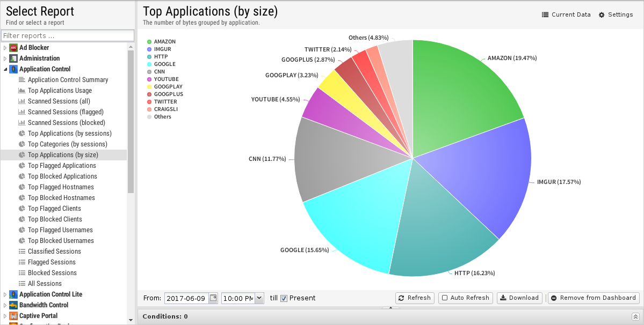This screenshot has width=644, height=325.
Task: Open the Settings button
Action: point(616,15)
